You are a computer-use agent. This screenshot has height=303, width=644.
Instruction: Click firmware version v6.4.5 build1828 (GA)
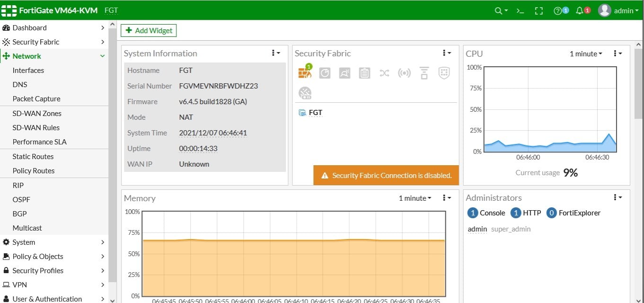tap(213, 102)
